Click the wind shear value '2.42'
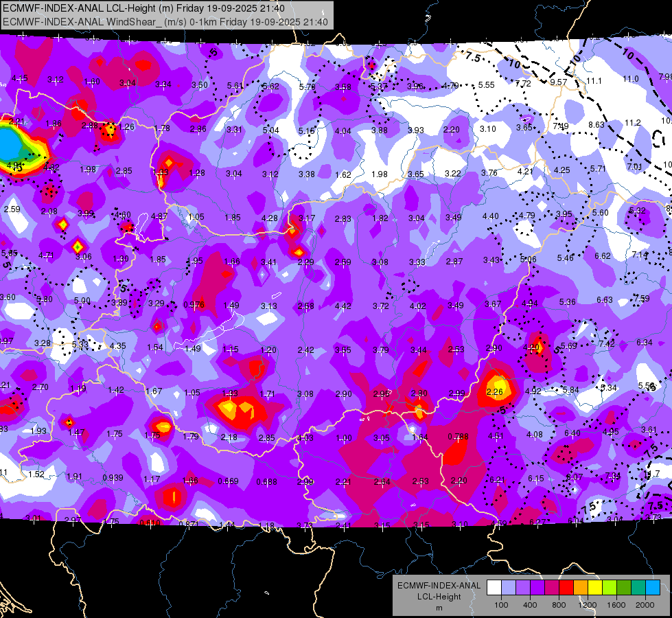Image resolution: width=672 pixels, height=618 pixels. (x=305, y=350)
